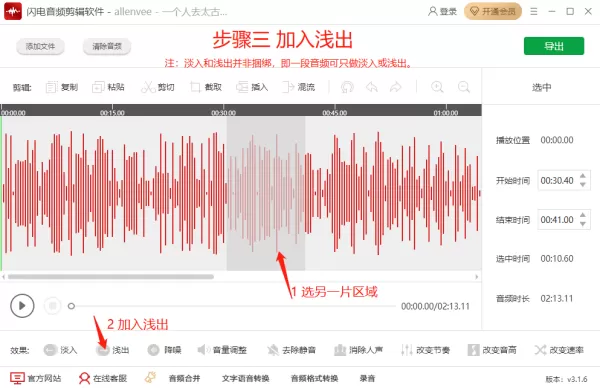The image size is (600, 388).
Task: Click Remove Silence (去除静音) effect
Action: (x=291, y=350)
